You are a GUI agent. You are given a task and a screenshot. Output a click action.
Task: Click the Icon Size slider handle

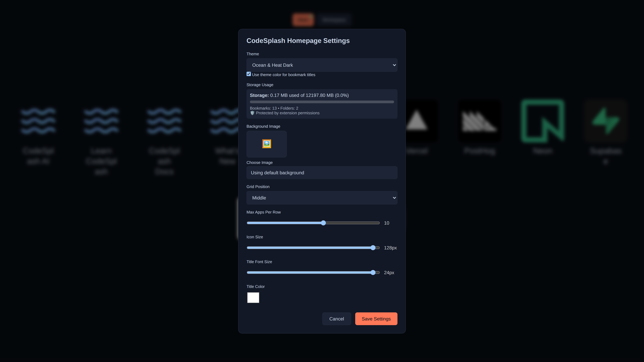(x=373, y=248)
